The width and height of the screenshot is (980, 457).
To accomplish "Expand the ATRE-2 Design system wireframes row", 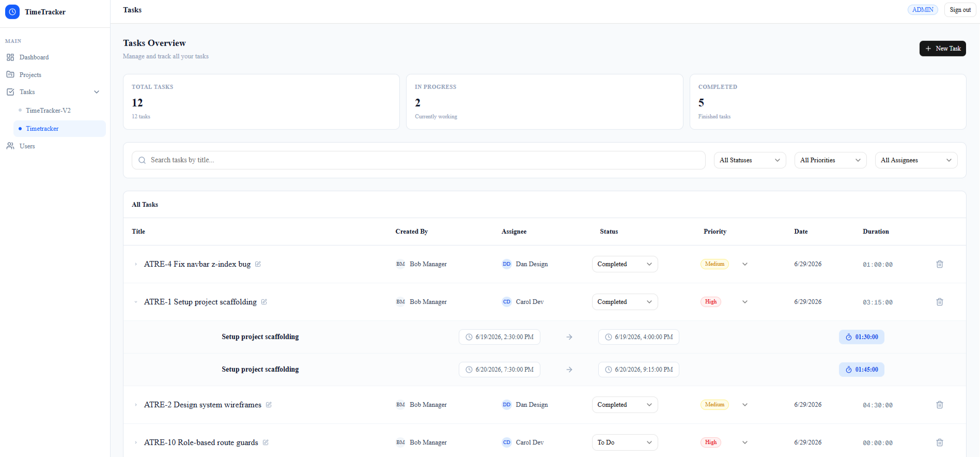I will coord(136,405).
